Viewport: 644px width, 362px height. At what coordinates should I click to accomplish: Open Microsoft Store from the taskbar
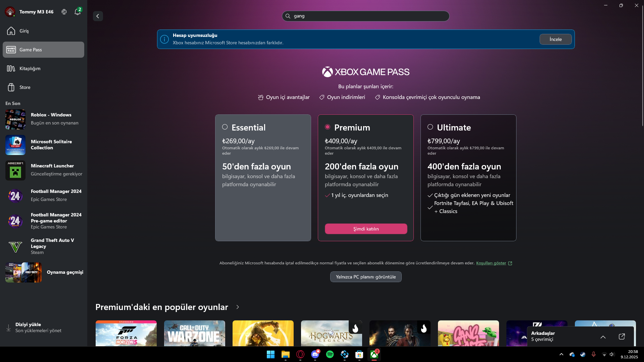pyautogui.click(x=359, y=354)
